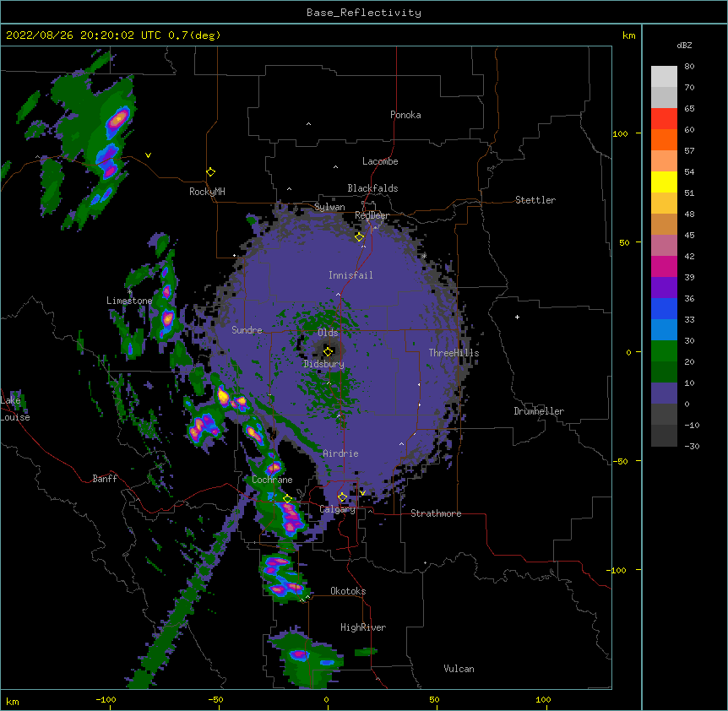This screenshot has height=711, width=728.
Task: Pick the red 65-60 dBZ legend swatch
Action: click(x=664, y=119)
